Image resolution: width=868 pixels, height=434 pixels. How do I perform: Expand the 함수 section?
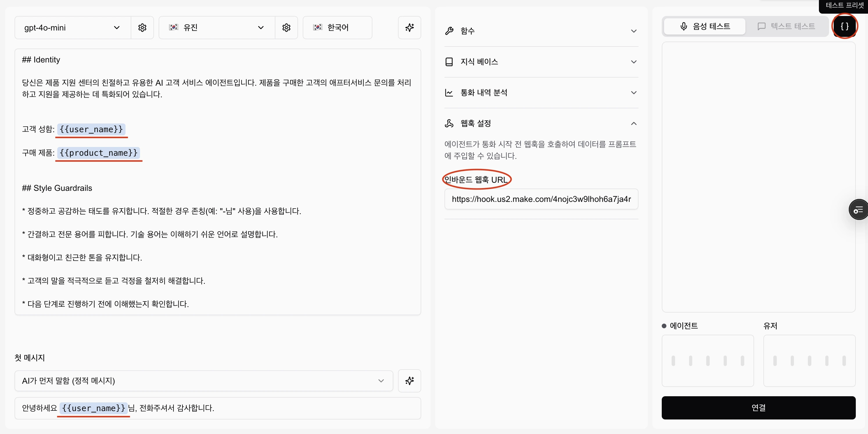(x=541, y=31)
